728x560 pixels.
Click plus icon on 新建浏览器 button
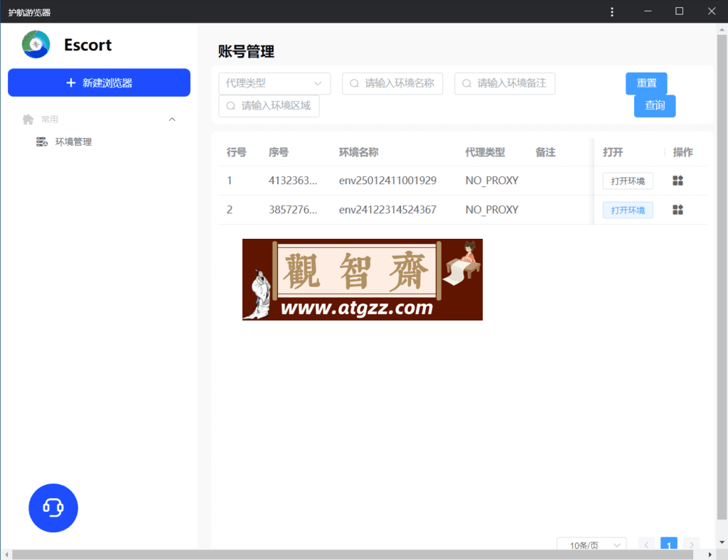pyautogui.click(x=70, y=82)
